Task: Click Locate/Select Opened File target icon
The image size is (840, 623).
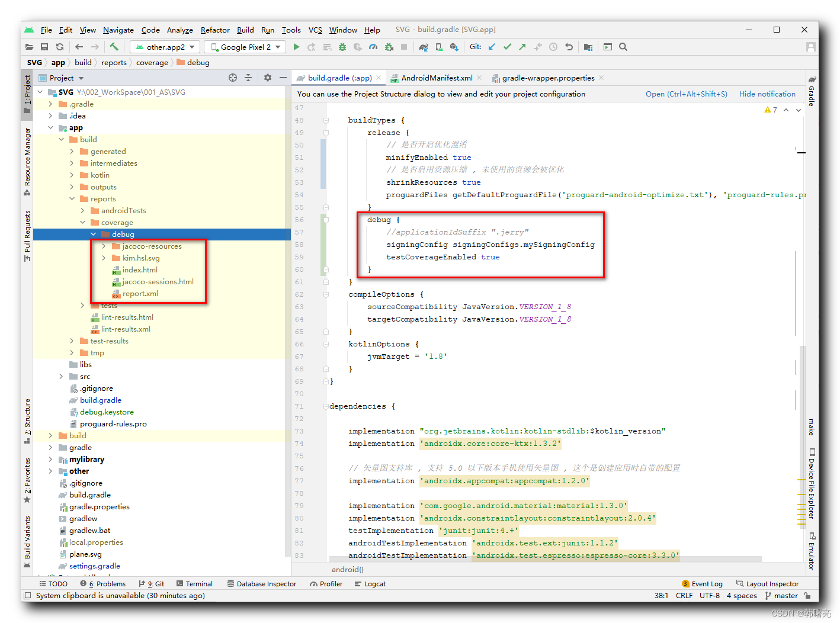Action: pyautogui.click(x=233, y=78)
